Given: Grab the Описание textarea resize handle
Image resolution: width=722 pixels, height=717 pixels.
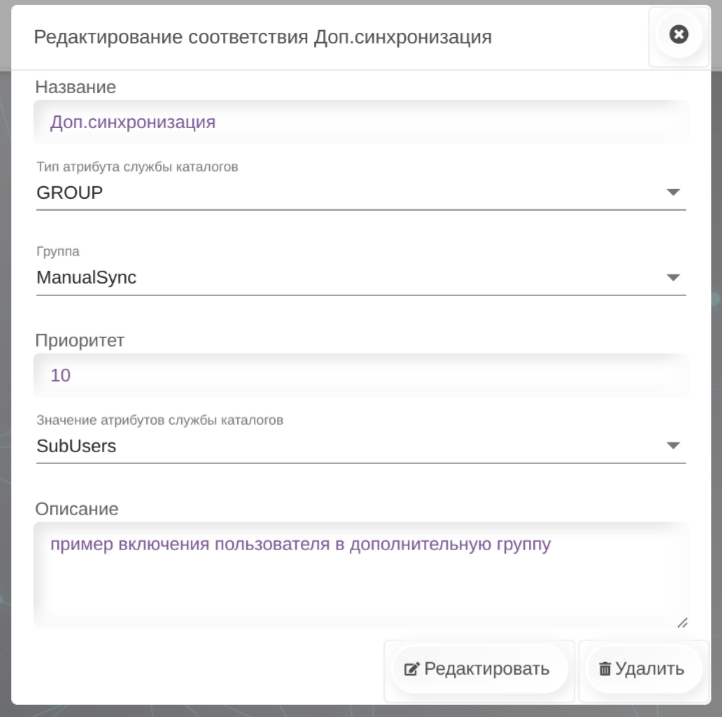Looking at the screenshot, I should [682, 623].
